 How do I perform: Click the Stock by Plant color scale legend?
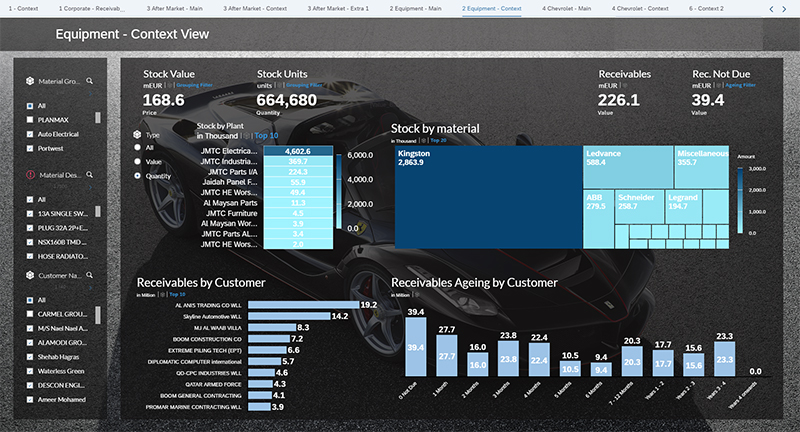click(339, 191)
